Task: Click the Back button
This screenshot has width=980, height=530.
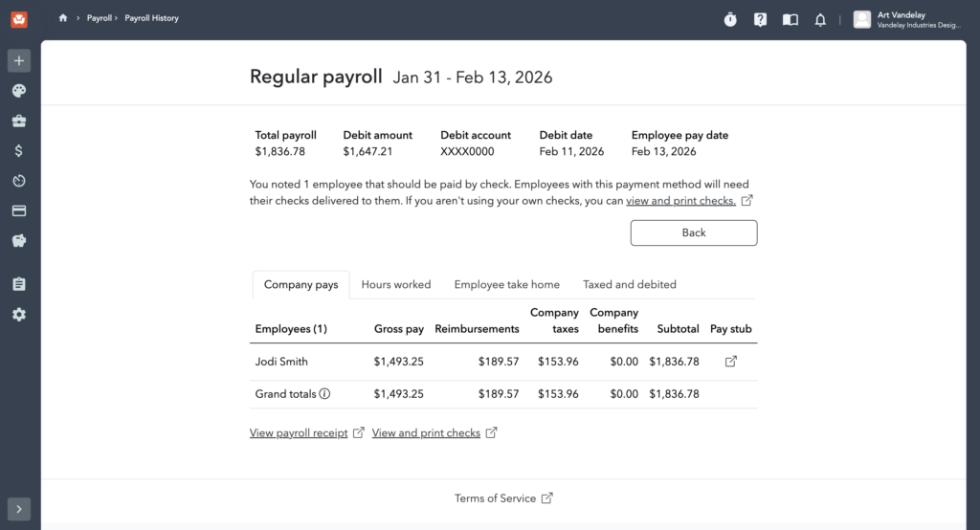Action: (694, 232)
